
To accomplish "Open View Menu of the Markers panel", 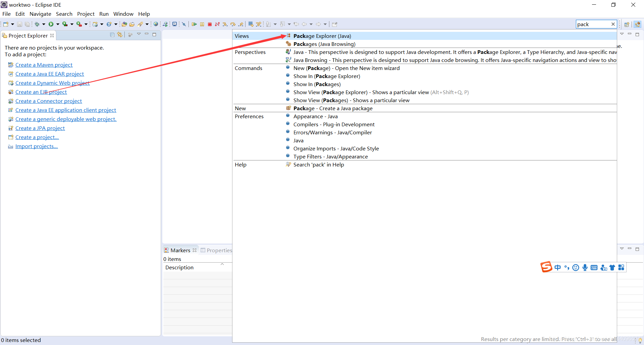I will click(x=622, y=249).
